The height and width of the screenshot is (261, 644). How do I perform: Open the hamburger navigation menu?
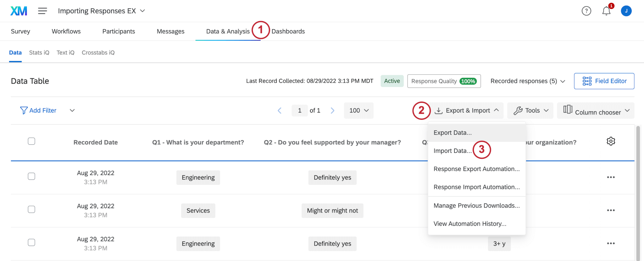(42, 11)
